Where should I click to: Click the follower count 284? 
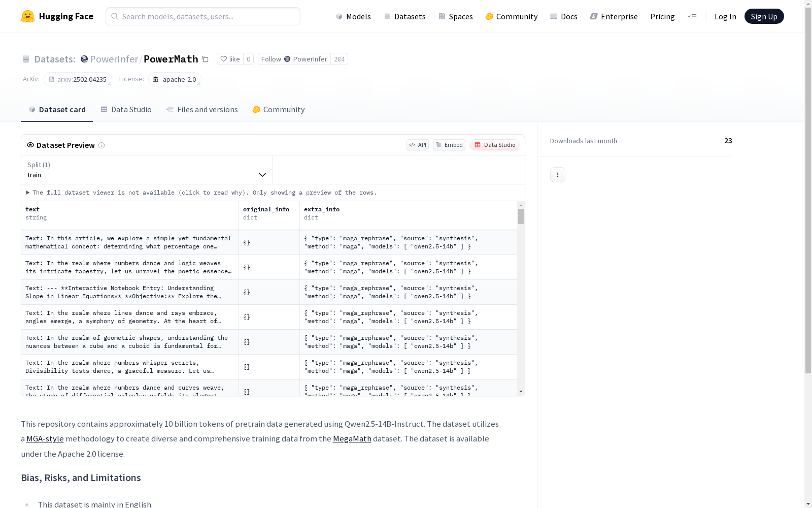(x=339, y=59)
